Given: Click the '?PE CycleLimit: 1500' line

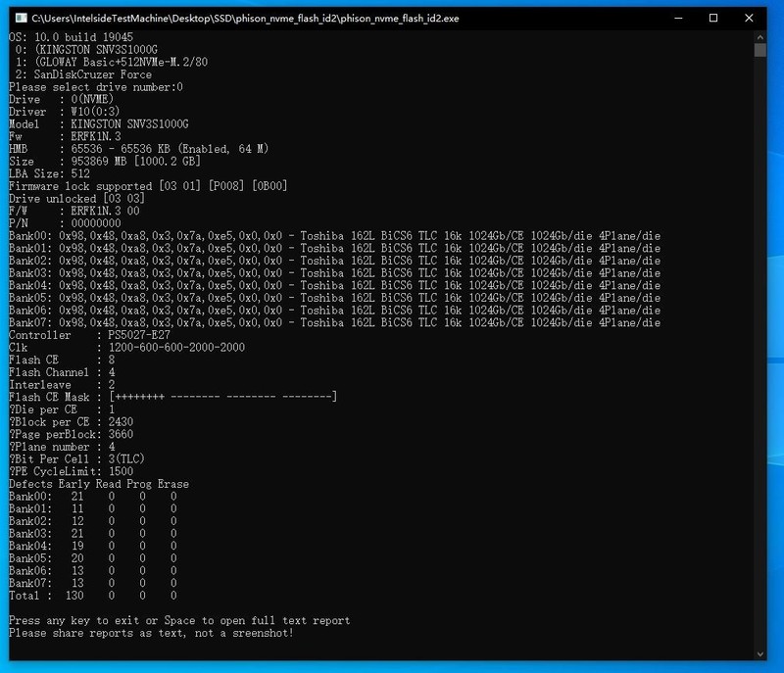Looking at the screenshot, I should pos(71,471).
